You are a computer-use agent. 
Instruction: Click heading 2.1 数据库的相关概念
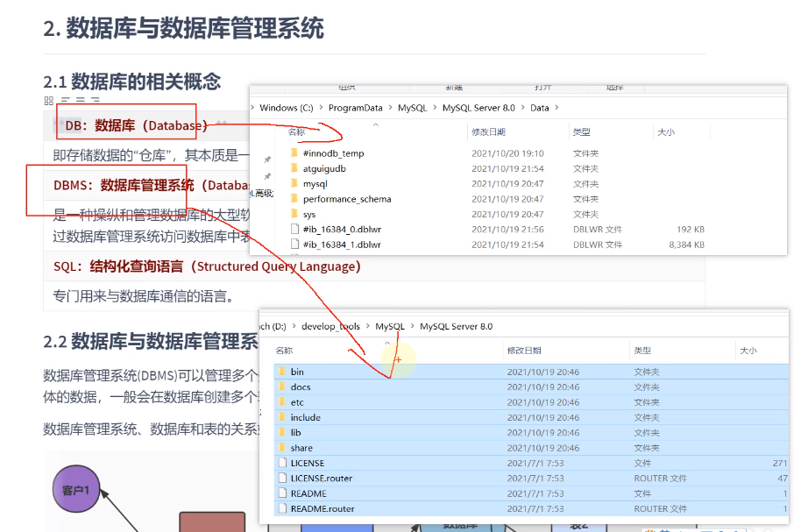click(132, 82)
